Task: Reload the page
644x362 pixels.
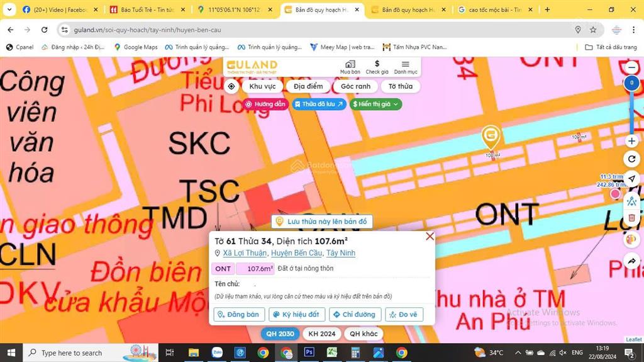Action: click(45, 30)
